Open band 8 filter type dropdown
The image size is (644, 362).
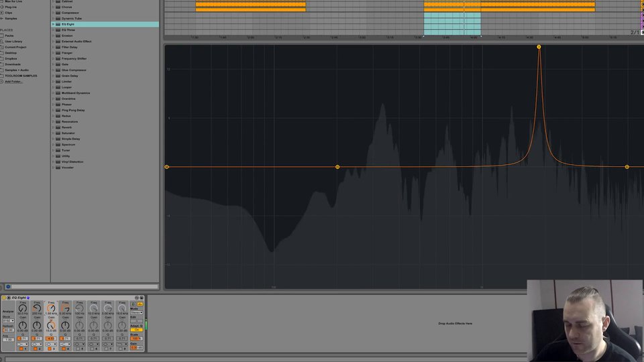click(x=121, y=345)
